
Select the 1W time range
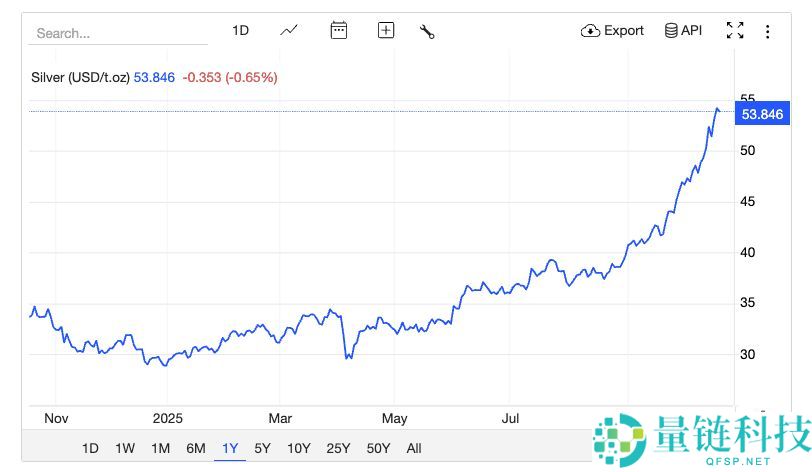click(125, 448)
